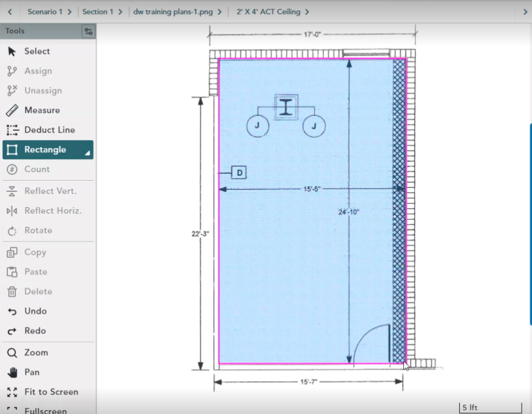The height and width of the screenshot is (414, 532).
Task: Open dw training plans-1.png breadcrumb
Action: (x=177, y=12)
